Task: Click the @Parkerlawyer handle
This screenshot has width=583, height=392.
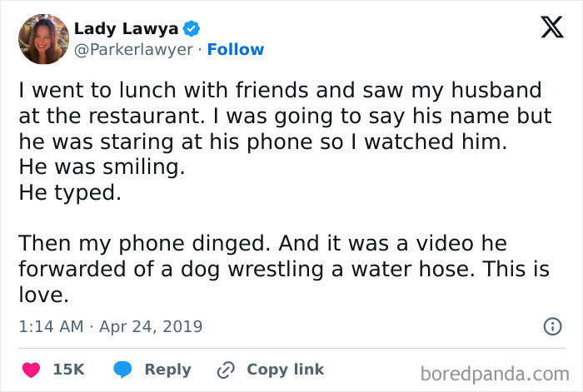Action: point(135,50)
